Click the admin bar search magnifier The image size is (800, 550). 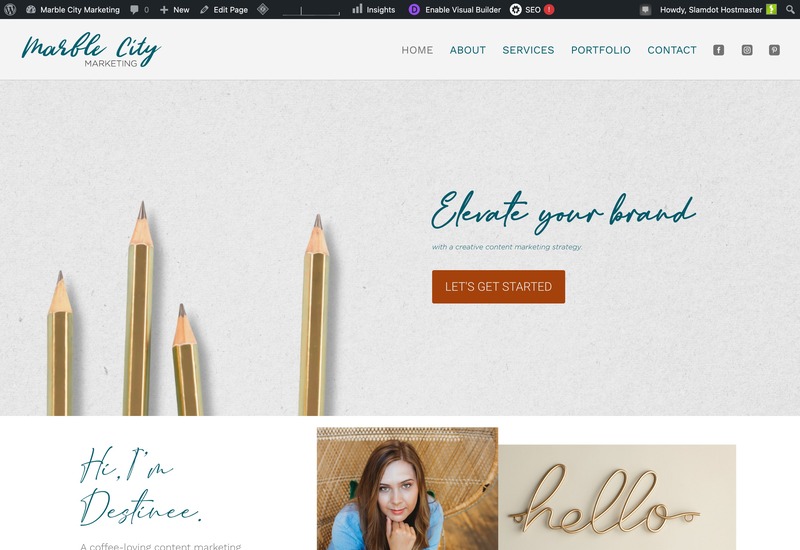click(790, 9)
